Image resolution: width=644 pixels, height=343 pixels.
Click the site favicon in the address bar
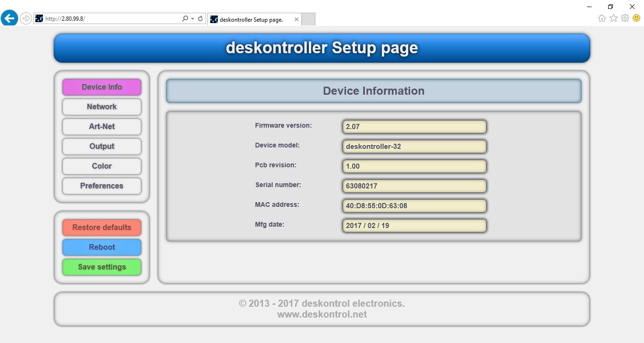39,19
